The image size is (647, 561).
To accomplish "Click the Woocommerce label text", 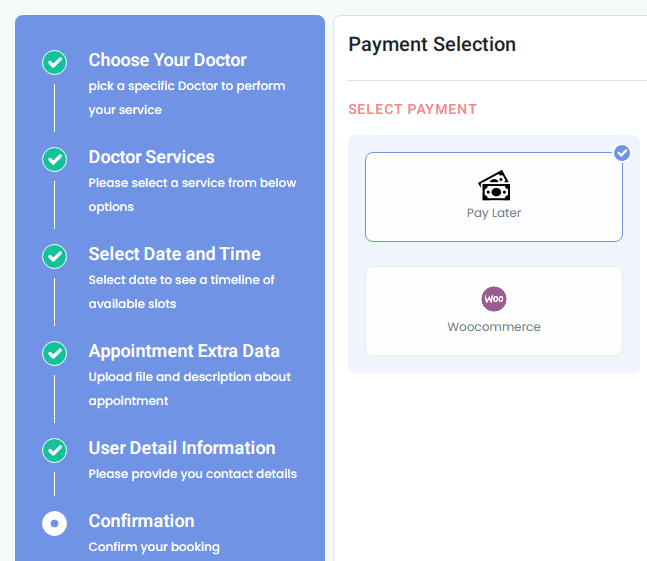I will point(494,327).
